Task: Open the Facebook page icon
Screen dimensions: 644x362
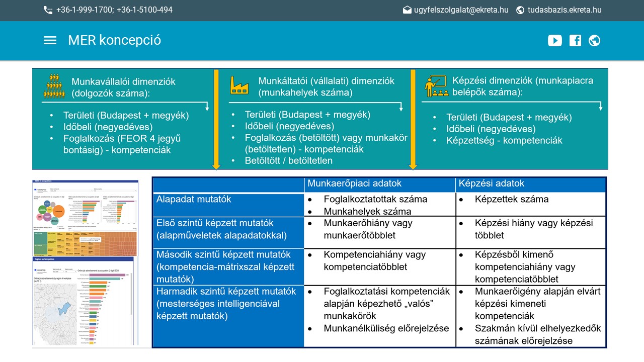Action: click(575, 41)
